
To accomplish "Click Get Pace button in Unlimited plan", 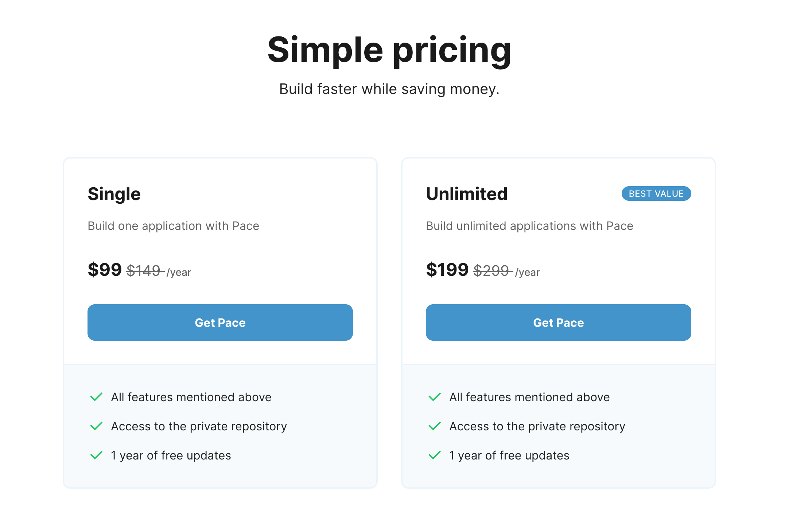I will pyautogui.click(x=558, y=322).
